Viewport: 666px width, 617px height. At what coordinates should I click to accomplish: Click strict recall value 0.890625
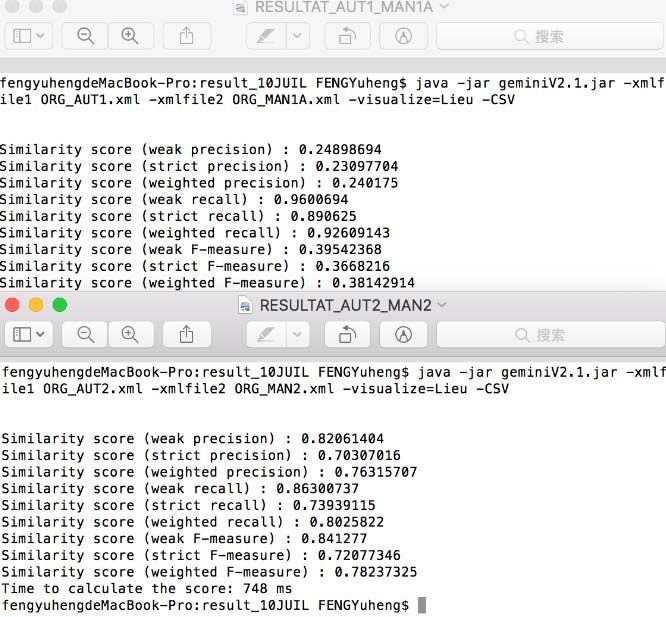324,216
